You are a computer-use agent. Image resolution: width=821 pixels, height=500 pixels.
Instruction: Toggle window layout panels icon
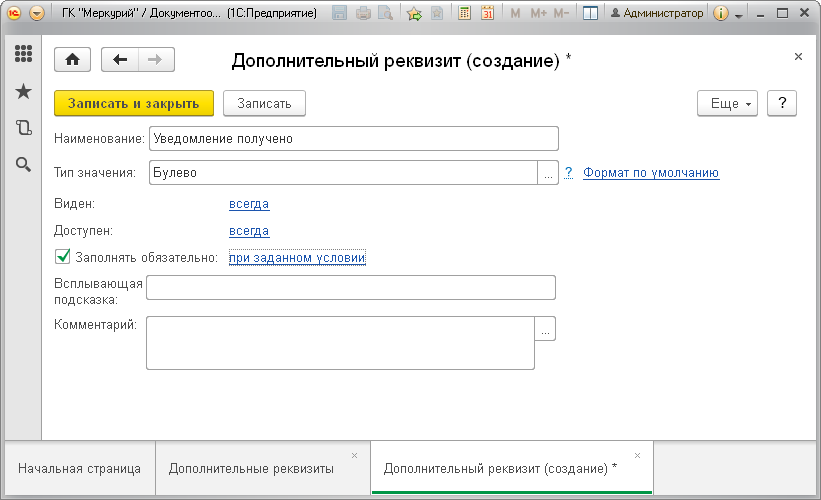click(x=590, y=13)
